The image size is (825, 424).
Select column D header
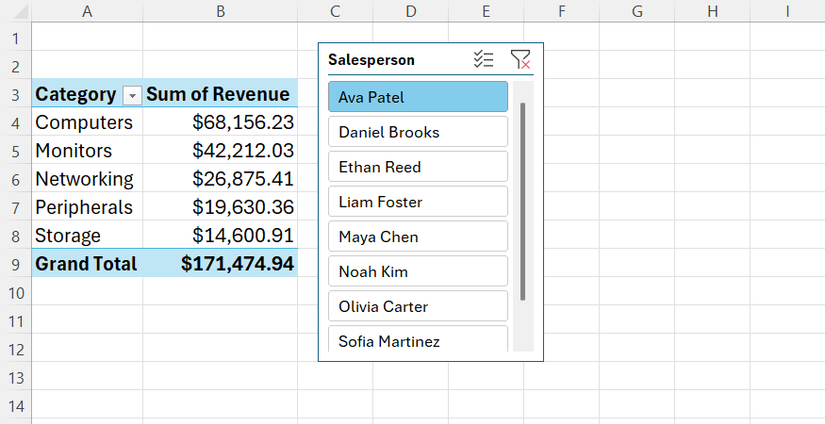pyautogui.click(x=411, y=11)
